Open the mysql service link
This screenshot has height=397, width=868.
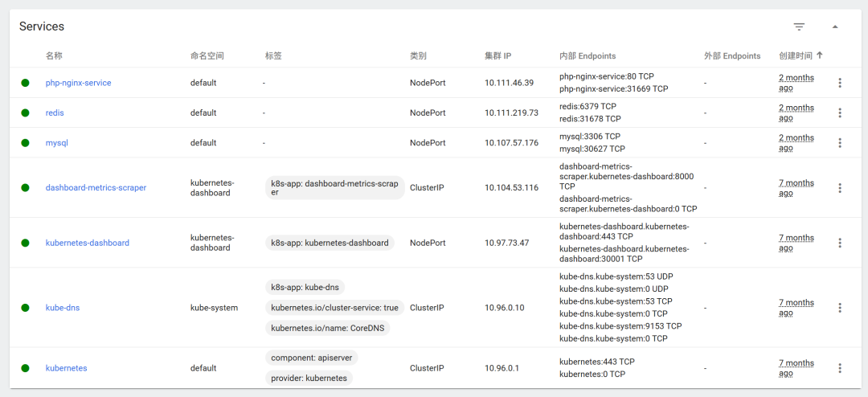[56, 143]
